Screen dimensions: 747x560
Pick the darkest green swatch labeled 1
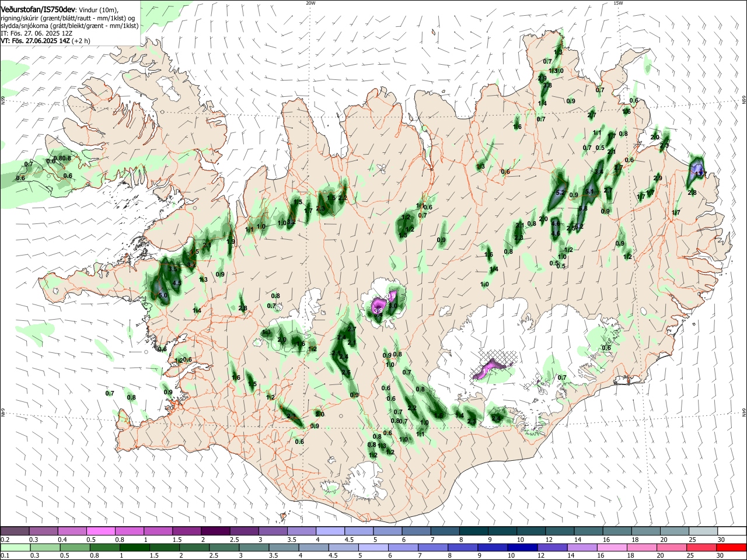pos(135,547)
